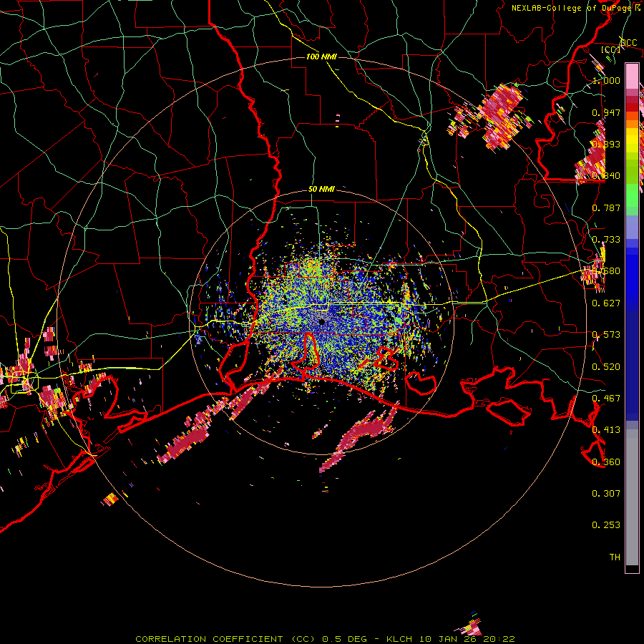Viewport: 644px width, 644px height.
Task: Click the KLCH station identifier in the caption
Action: pos(399,639)
